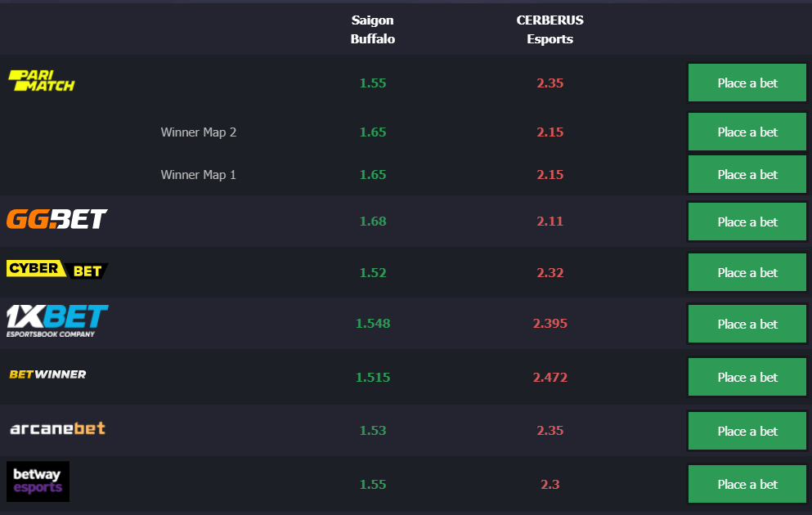Image resolution: width=812 pixels, height=515 pixels.
Task: Select Betwinner odds 1.515 for Saigon Buffalo
Action: pos(373,378)
